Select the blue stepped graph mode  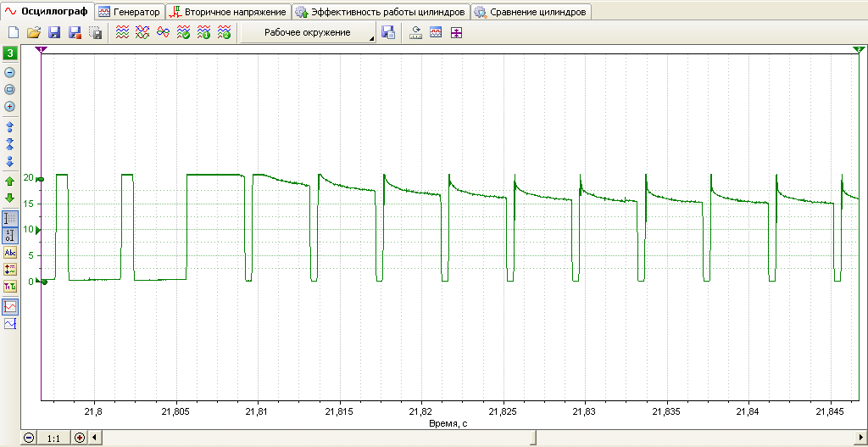[x=10, y=323]
